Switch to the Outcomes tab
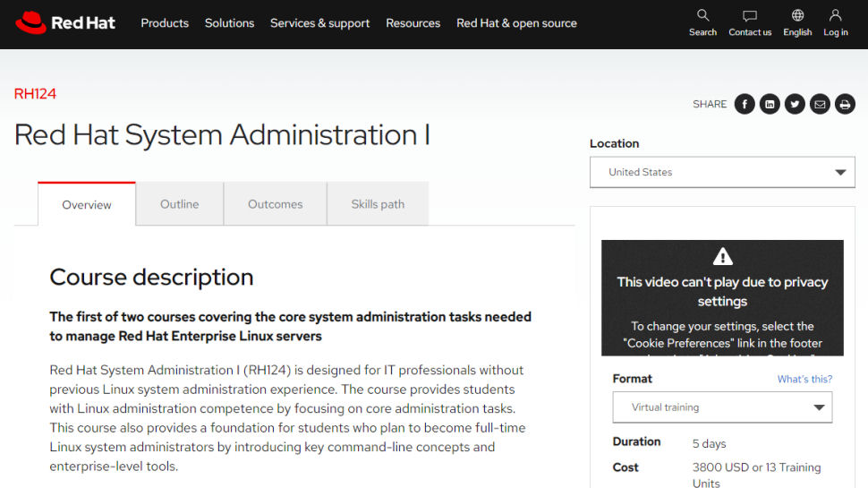This screenshot has width=868, height=488. 275,204
